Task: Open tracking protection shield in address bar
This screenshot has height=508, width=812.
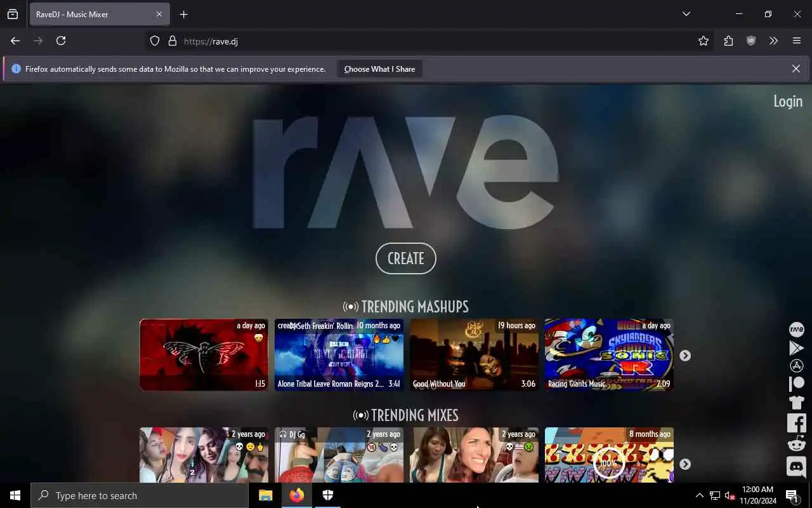Action: tap(155, 41)
